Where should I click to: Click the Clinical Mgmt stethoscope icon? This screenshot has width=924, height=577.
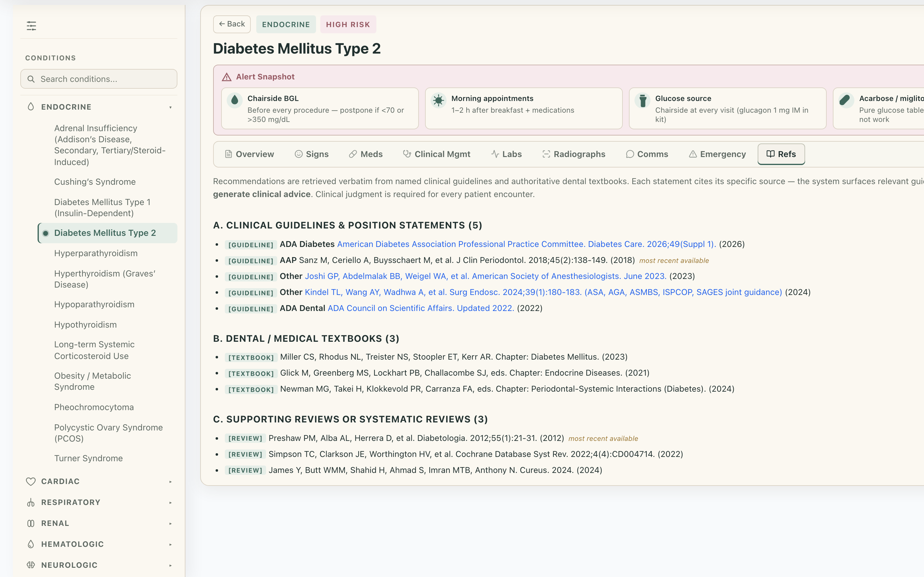pyautogui.click(x=407, y=154)
